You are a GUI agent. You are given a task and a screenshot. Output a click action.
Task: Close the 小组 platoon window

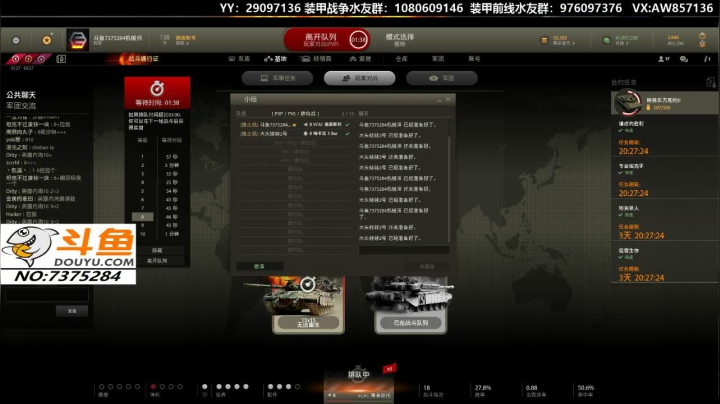448,100
